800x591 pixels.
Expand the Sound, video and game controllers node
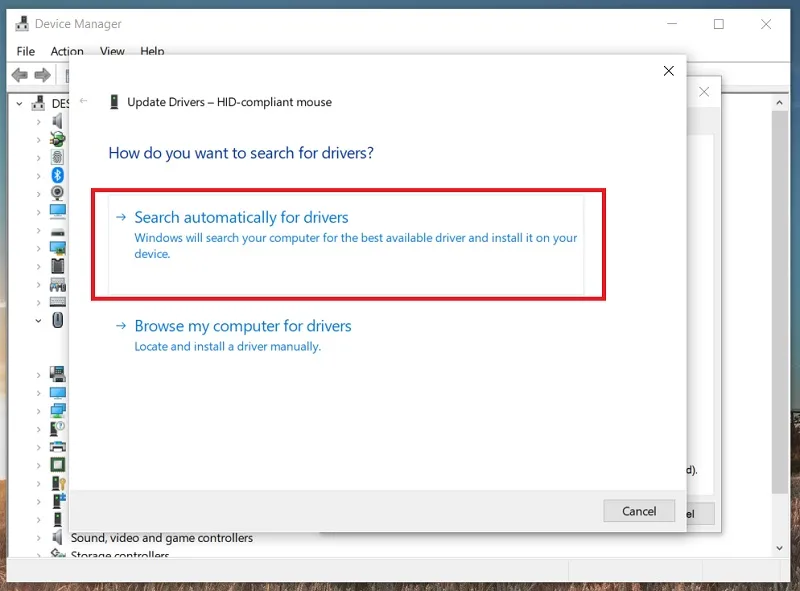[x=38, y=537]
